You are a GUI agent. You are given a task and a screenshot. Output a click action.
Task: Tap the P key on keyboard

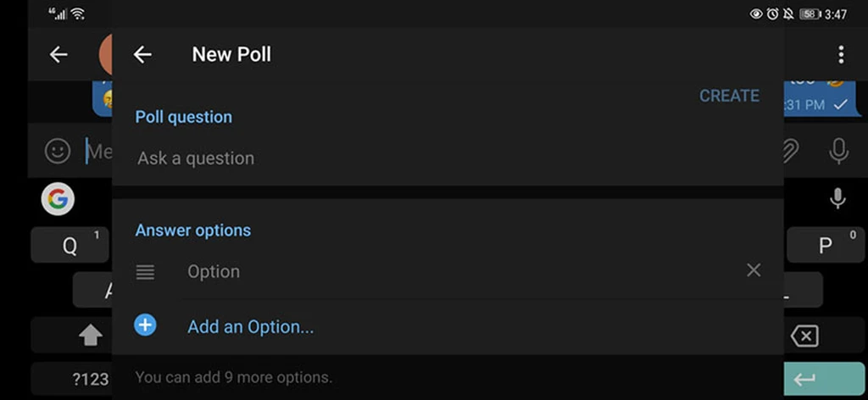click(825, 245)
